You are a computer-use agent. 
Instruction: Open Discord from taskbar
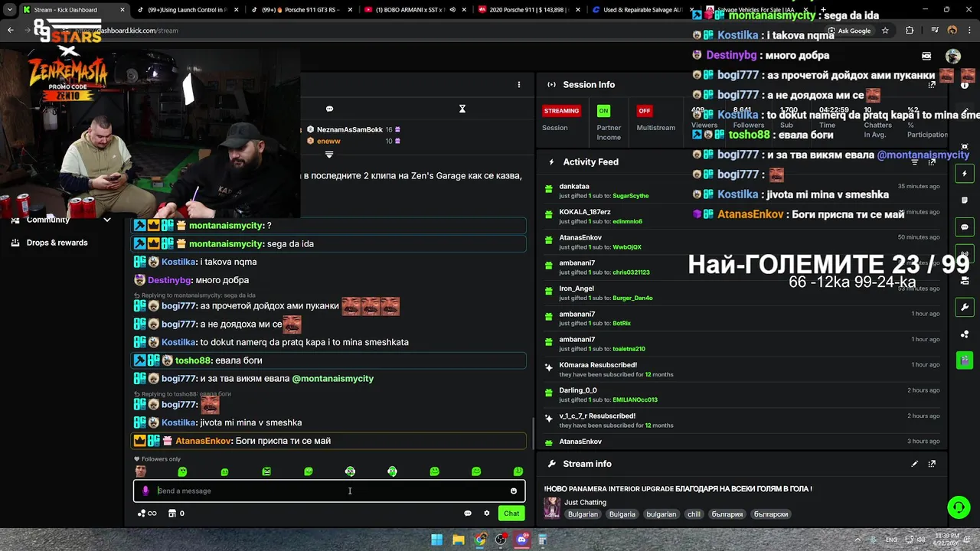[x=522, y=540]
